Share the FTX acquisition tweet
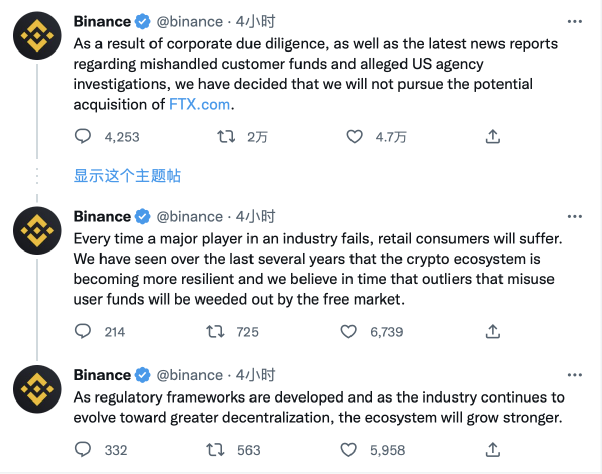 492,136
